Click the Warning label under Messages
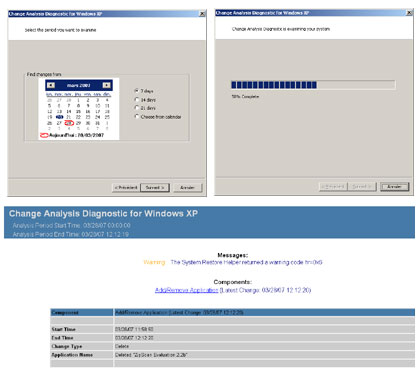 tap(154, 262)
